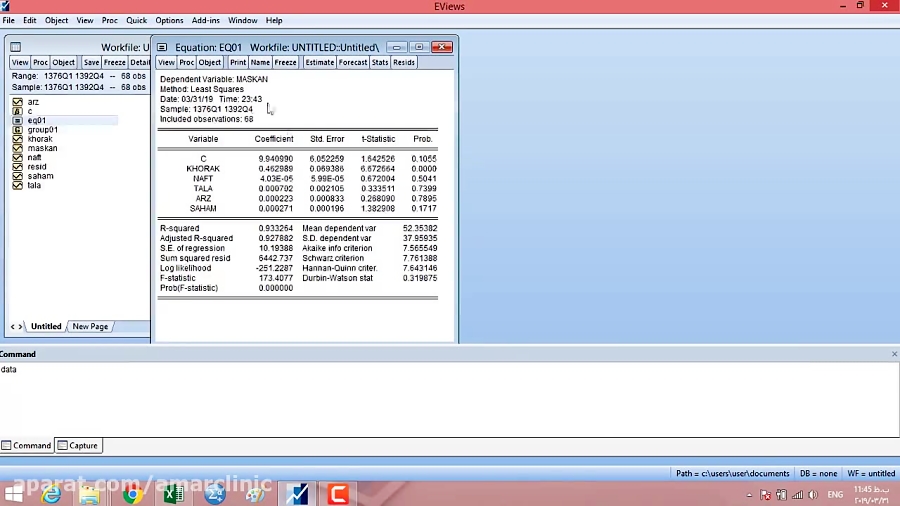Open the maskan series icon
This screenshot has width=900, height=506.
pos(18,148)
